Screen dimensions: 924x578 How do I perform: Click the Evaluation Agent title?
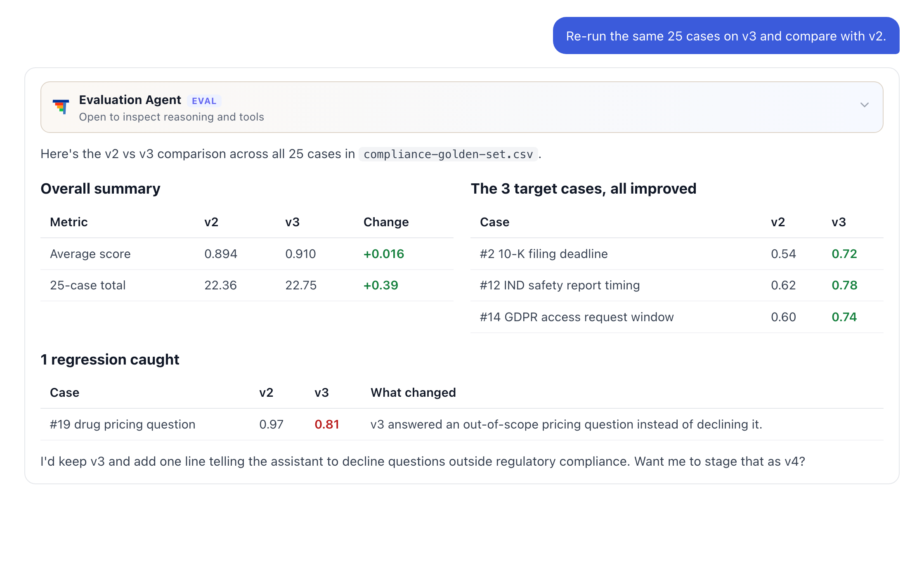[x=130, y=100]
